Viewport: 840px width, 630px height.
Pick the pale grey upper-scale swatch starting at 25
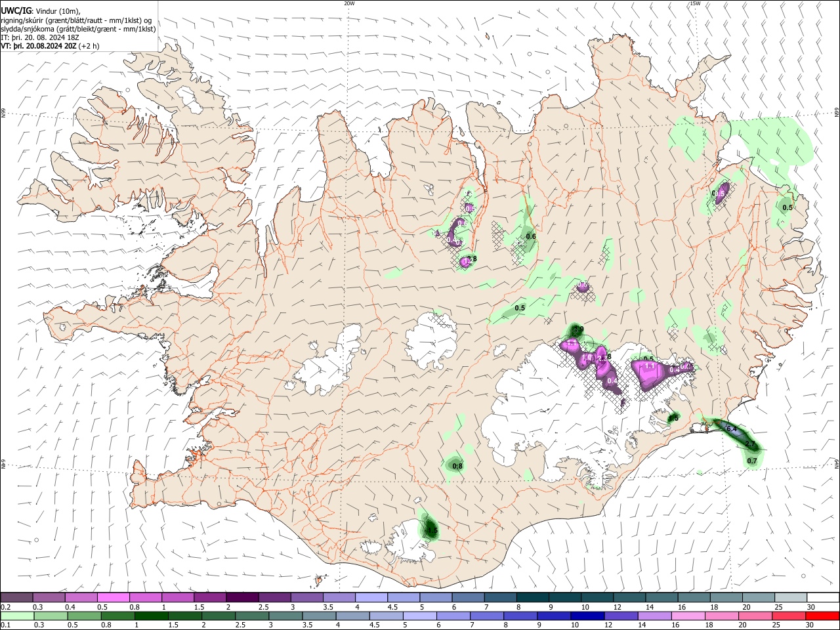coord(790,597)
